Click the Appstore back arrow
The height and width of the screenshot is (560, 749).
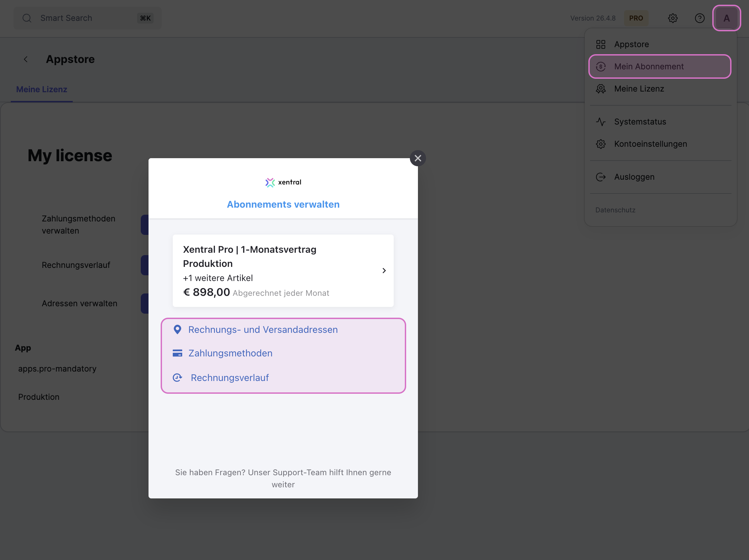click(26, 60)
